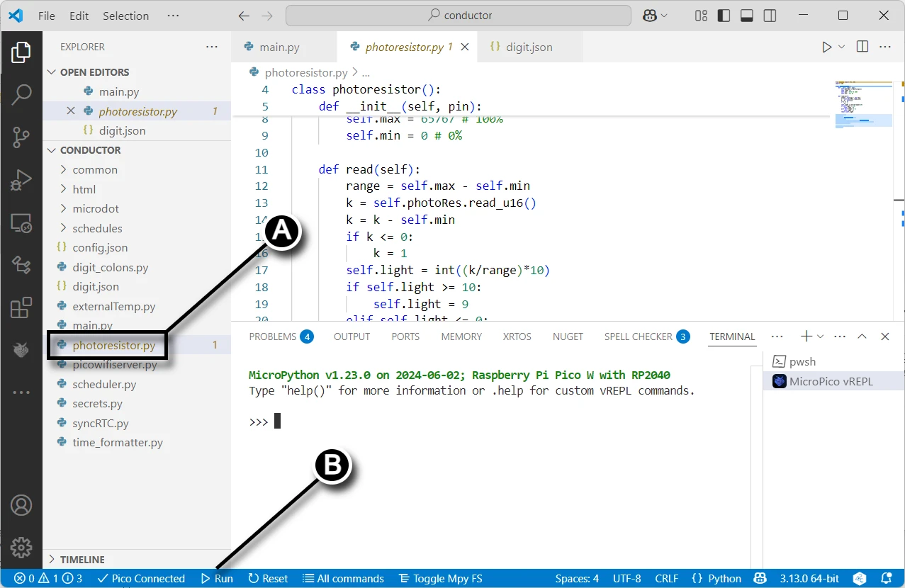Switch to digit.json editor tab
This screenshot has width=905, height=588.
click(529, 47)
